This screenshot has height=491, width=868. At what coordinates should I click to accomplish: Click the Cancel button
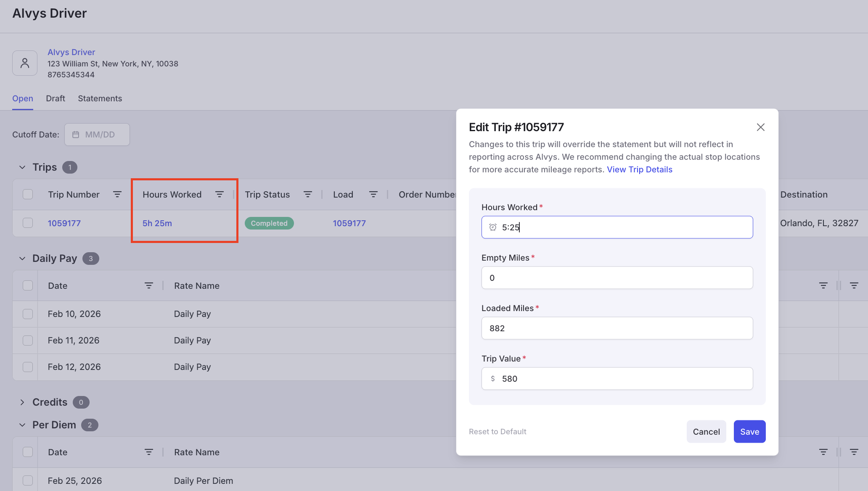click(x=706, y=431)
